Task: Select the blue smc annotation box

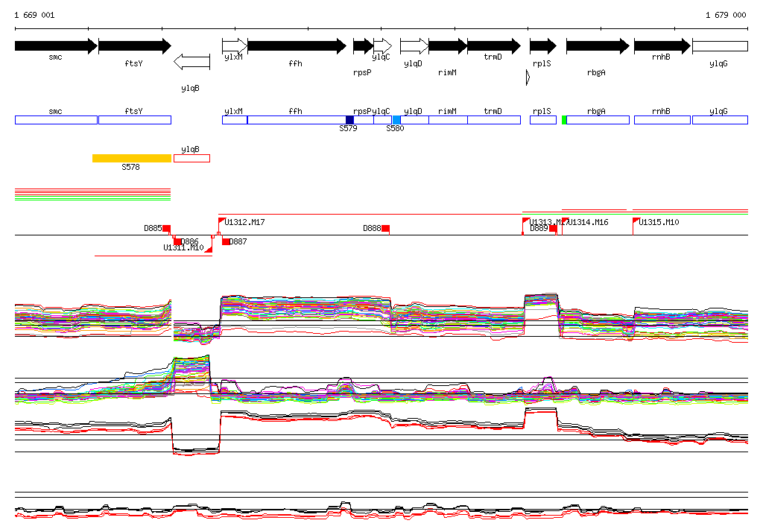Action: click(x=56, y=120)
